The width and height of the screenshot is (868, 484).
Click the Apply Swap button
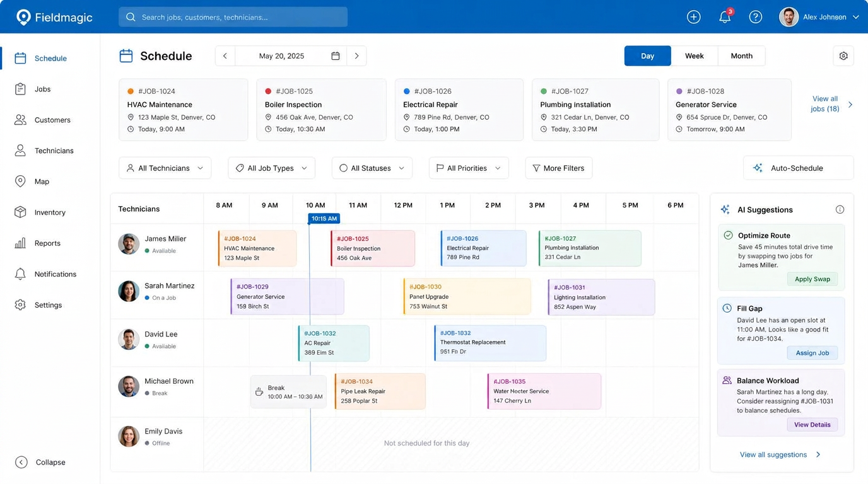[812, 279]
